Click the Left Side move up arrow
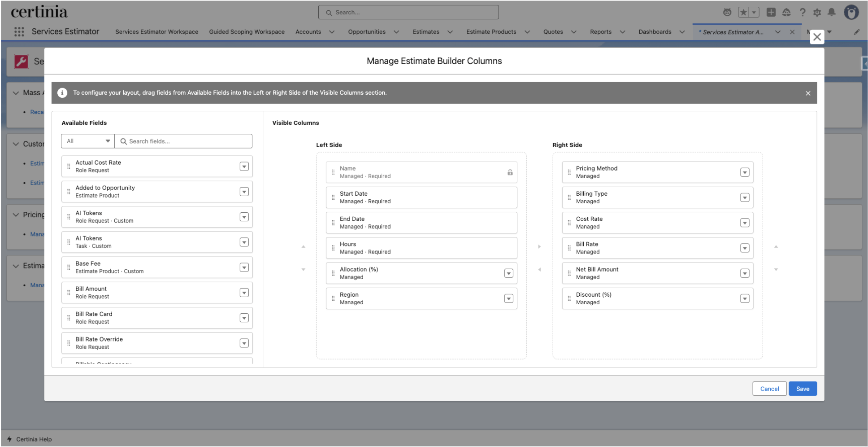The width and height of the screenshot is (868, 447). pos(304,247)
